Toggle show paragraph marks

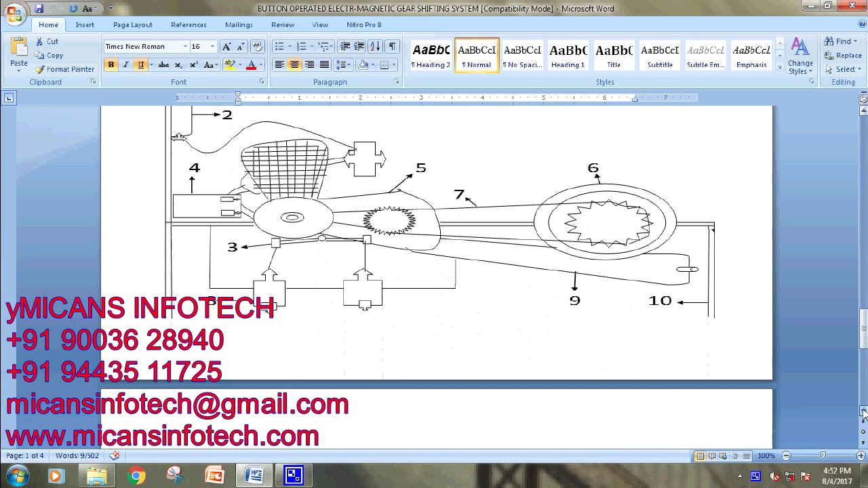[x=392, y=47]
